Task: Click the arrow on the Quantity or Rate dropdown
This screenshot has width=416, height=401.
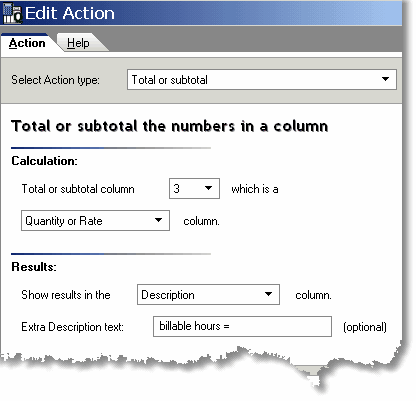Action: pos(159,220)
